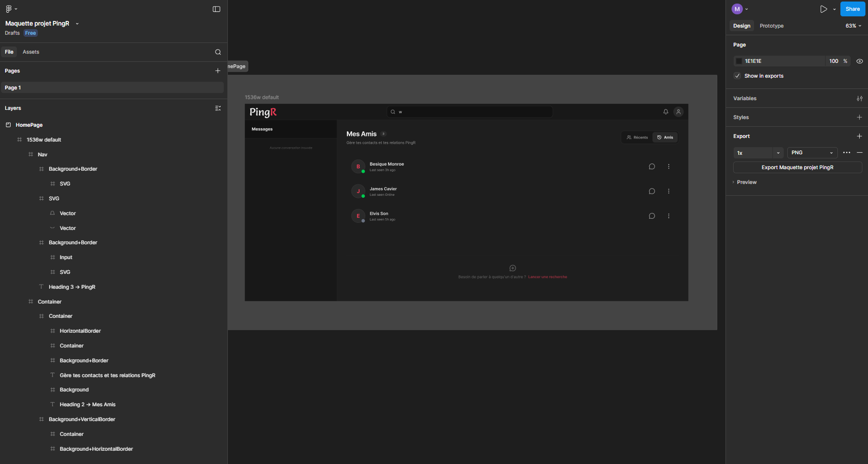Open export format PNG dropdown
Image resolution: width=868 pixels, height=464 pixels.
812,153
